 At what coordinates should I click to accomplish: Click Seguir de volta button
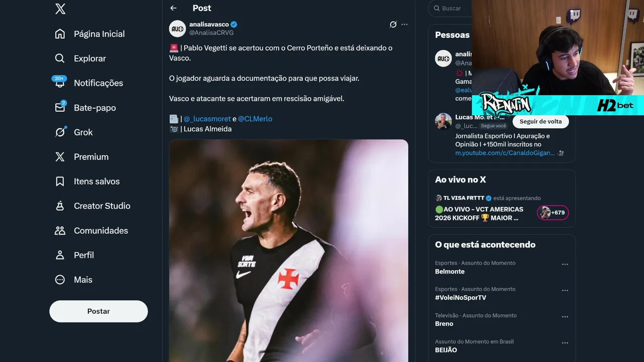coord(540,121)
